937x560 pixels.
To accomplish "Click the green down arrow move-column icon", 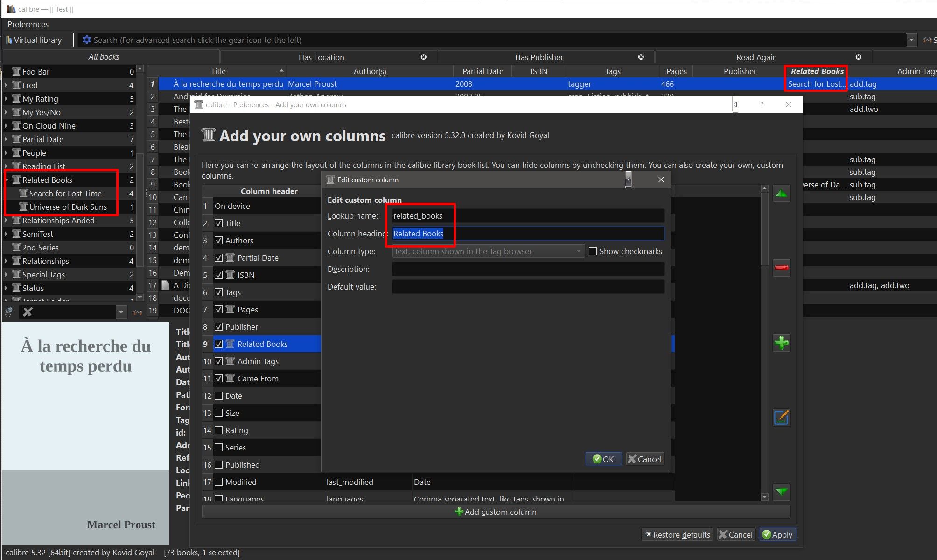I will (x=781, y=492).
